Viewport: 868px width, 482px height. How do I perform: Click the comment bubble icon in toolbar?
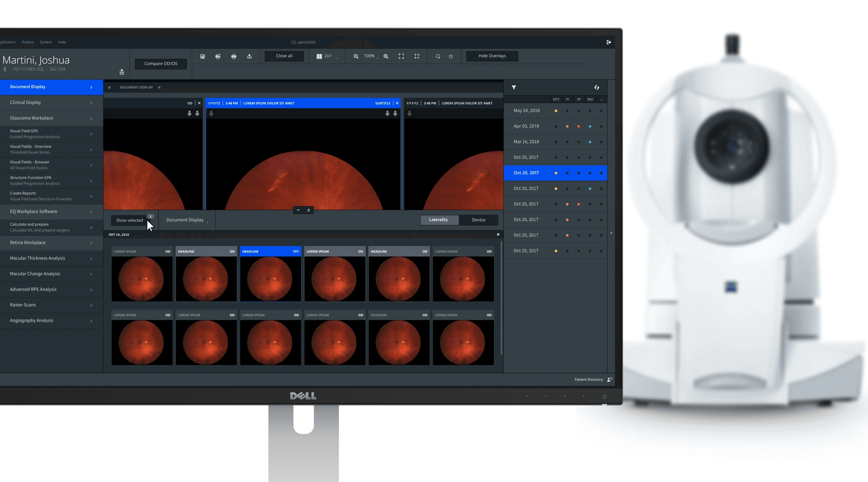(438, 56)
